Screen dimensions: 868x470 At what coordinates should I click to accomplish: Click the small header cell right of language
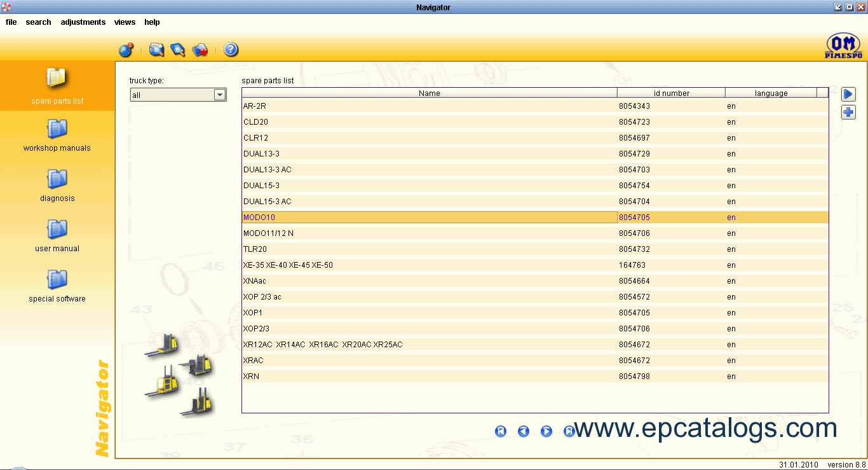coord(822,93)
